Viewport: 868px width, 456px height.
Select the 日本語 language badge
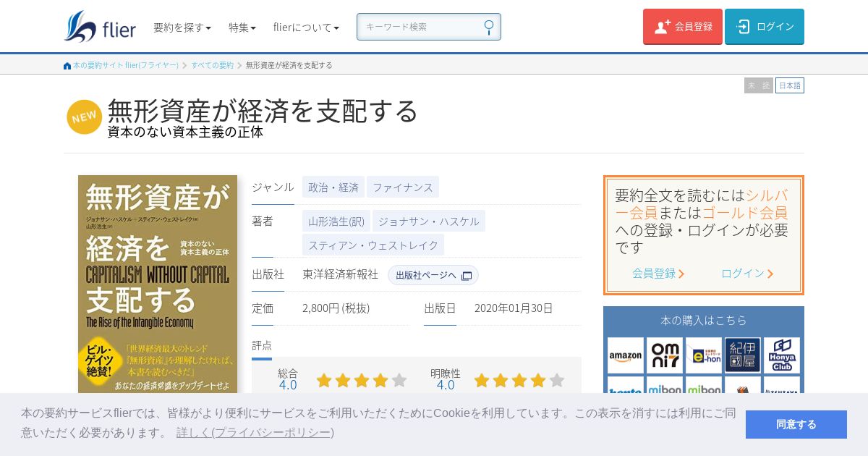click(x=790, y=85)
